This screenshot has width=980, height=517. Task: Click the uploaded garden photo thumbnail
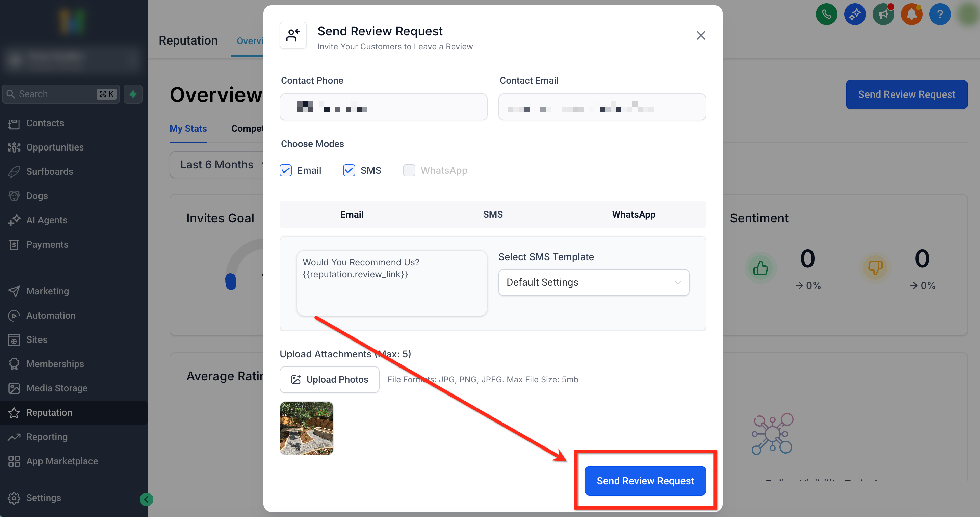306,428
